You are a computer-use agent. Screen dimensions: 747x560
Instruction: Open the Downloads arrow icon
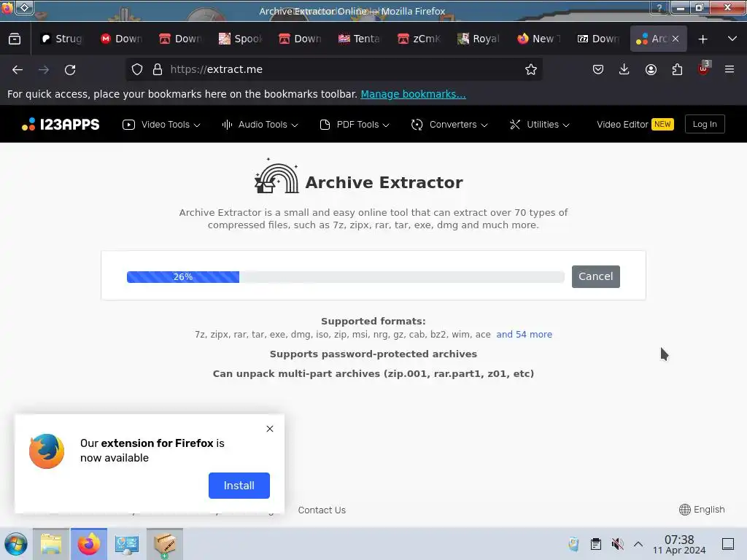coord(624,69)
